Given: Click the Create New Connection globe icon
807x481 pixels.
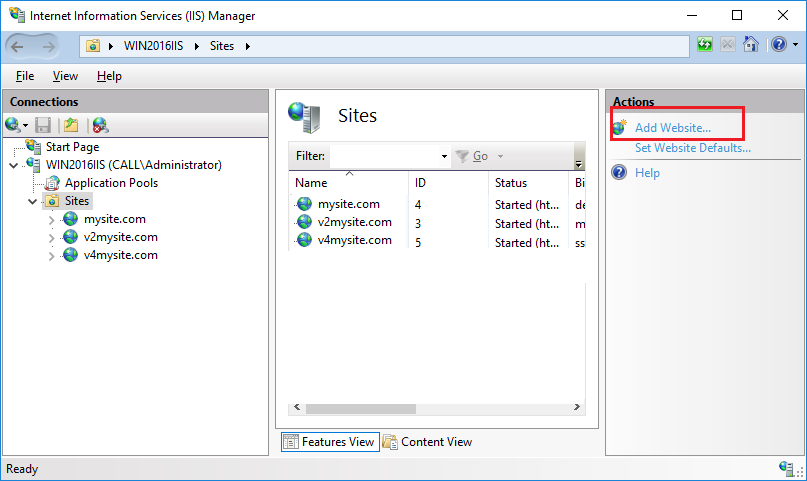Looking at the screenshot, I should (x=15, y=125).
